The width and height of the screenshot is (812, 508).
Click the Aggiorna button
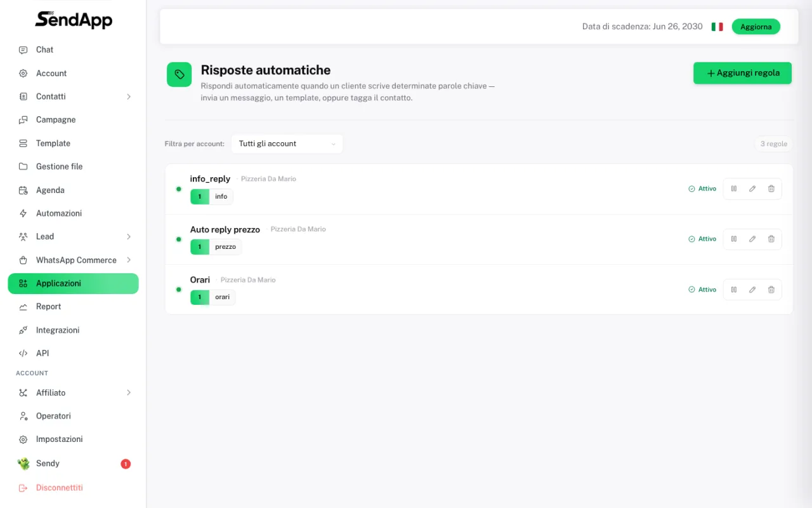pos(756,27)
